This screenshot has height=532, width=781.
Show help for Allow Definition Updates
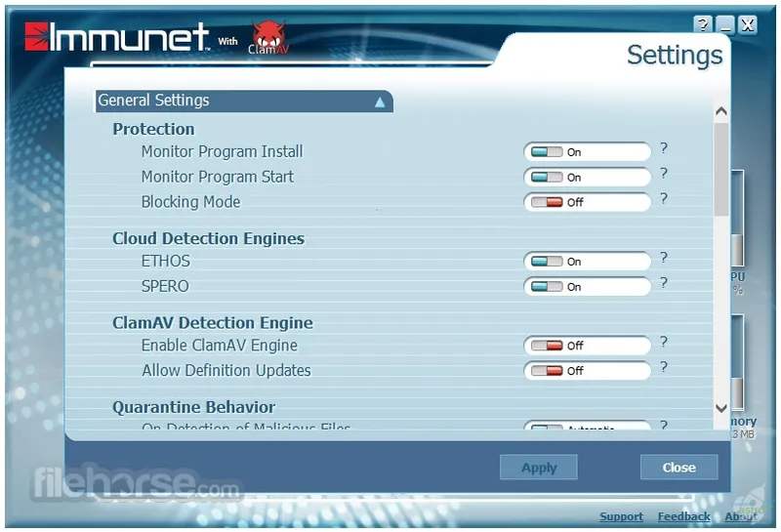(664, 368)
